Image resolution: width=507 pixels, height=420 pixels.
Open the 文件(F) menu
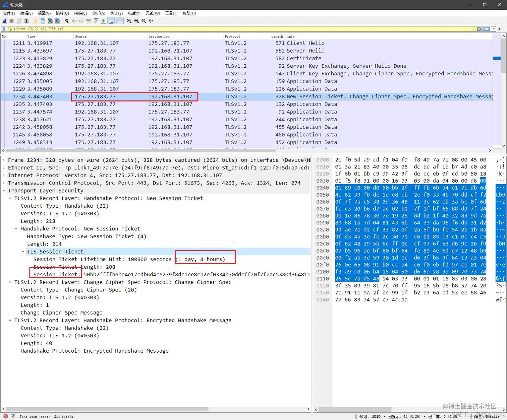tap(9, 13)
